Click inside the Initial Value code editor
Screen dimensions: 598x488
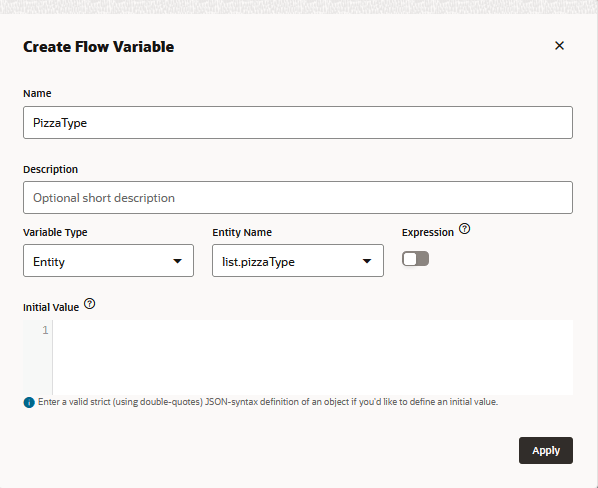[313, 357]
